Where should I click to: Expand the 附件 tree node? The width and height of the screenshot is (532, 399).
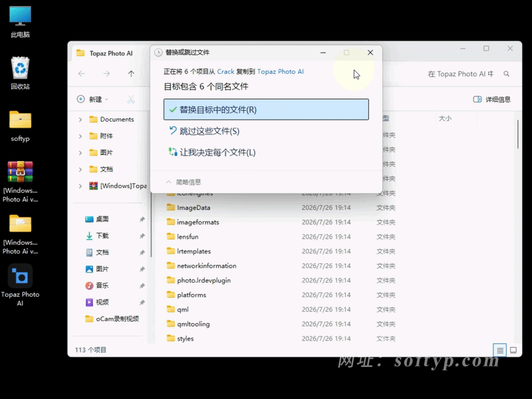[80, 136]
